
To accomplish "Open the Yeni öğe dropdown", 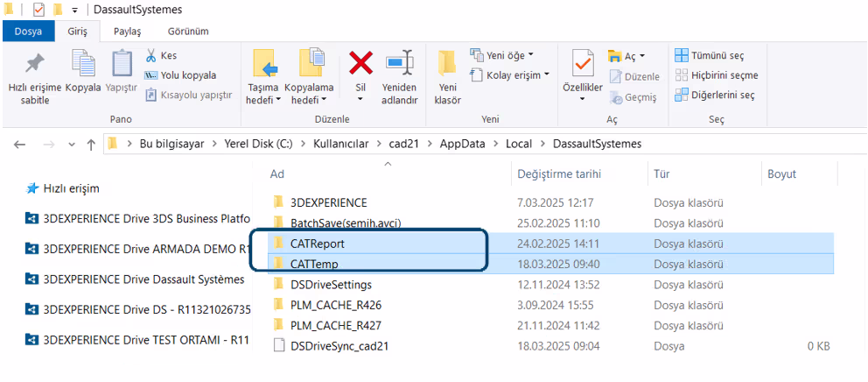I will [501, 55].
